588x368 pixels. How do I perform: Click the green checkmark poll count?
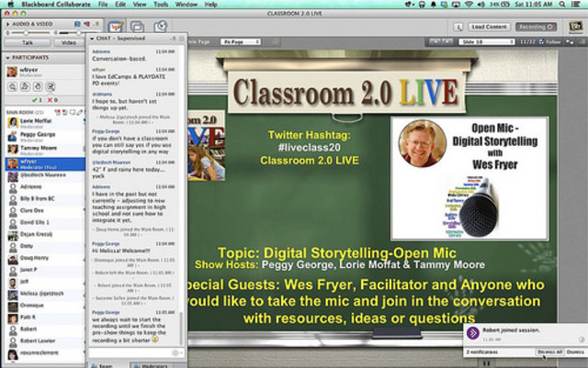(37, 100)
